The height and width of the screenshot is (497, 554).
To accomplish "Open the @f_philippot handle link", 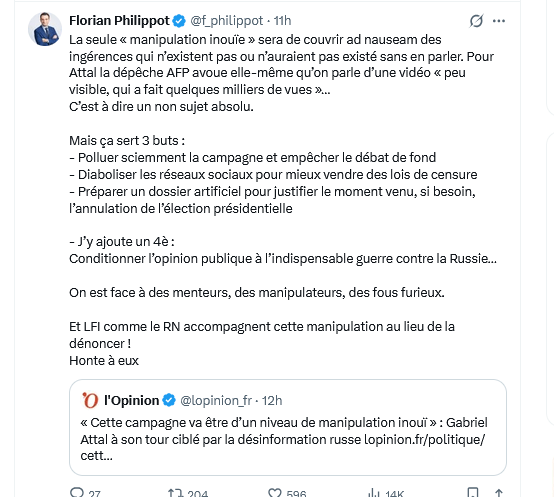I will pyautogui.click(x=226, y=21).
